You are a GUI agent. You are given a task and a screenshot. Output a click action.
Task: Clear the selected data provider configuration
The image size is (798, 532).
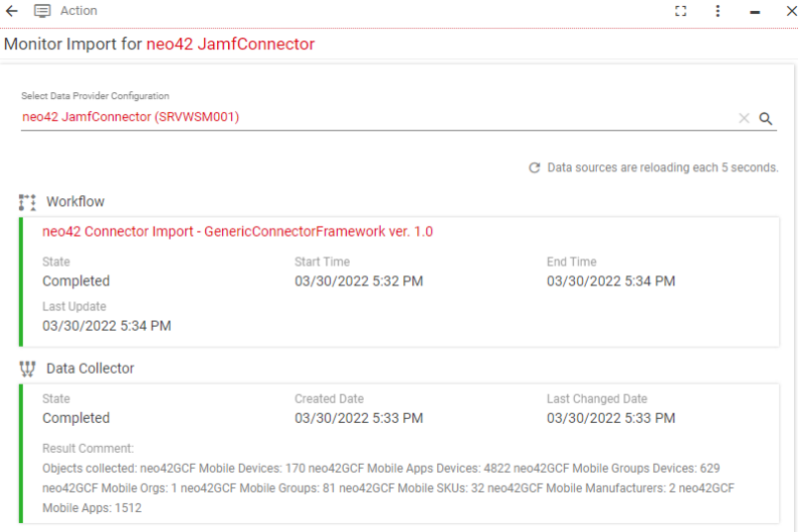coord(743,118)
